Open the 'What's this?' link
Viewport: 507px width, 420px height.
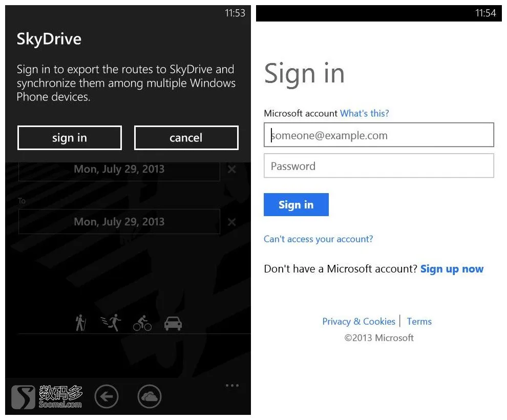[365, 113]
